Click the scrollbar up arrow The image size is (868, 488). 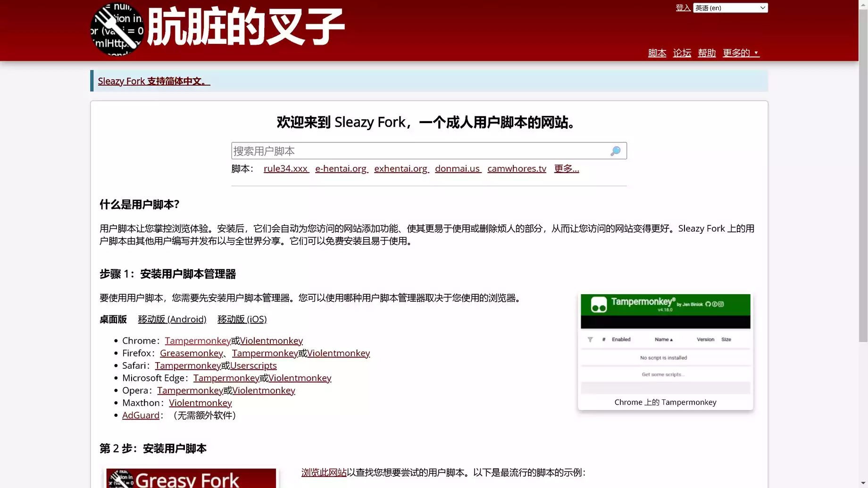pos(863,4)
